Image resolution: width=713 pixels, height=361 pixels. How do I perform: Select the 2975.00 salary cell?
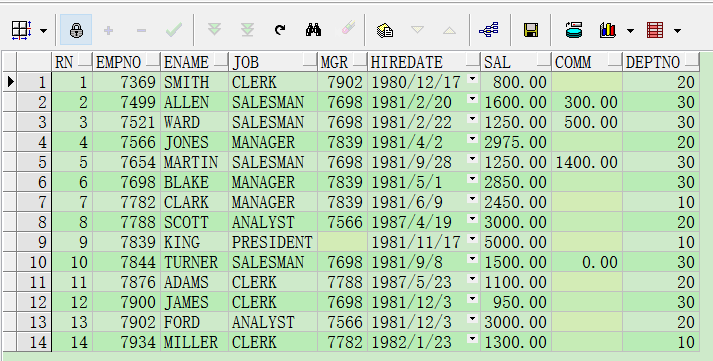516,142
